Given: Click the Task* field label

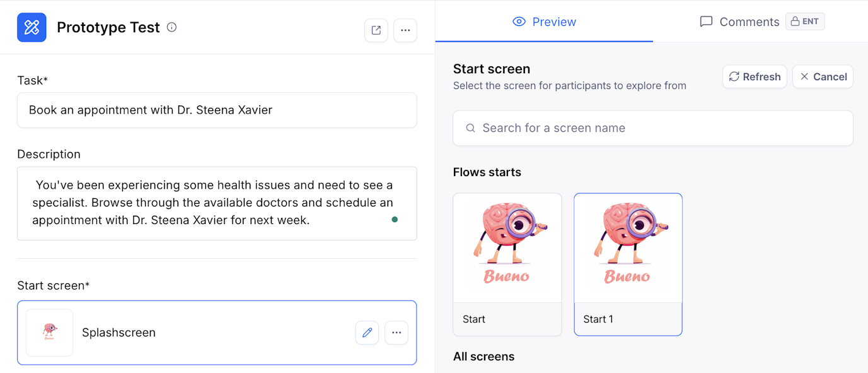Looking at the screenshot, I should click(33, 80).
